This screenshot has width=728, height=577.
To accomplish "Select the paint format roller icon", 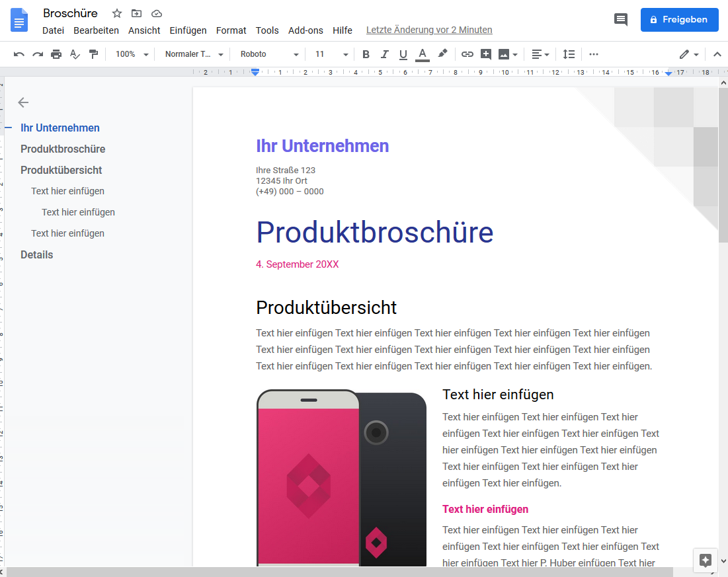I will pos(94,54).
